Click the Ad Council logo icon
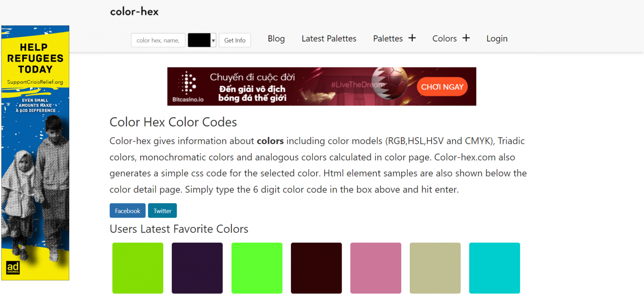 13,268
